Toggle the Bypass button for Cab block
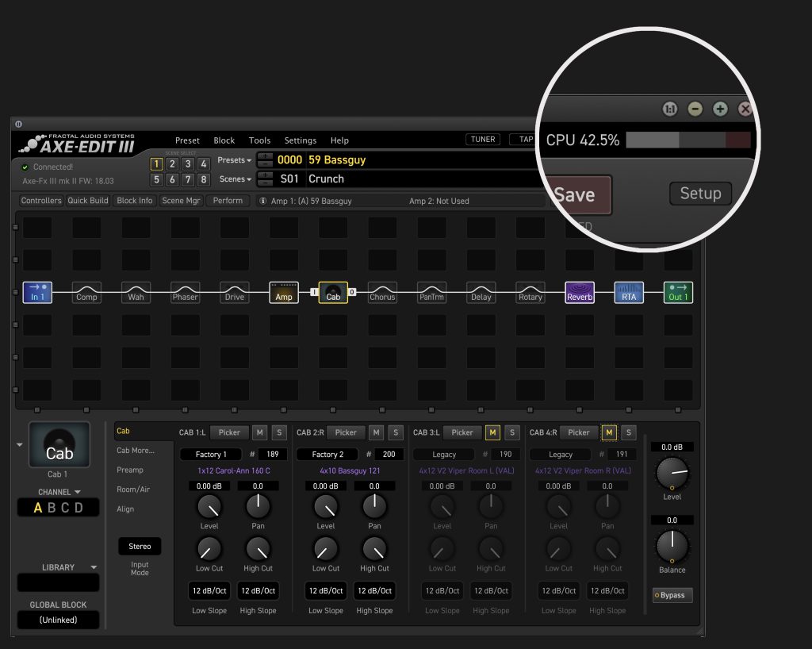This screenshot has width=812, height=649. [672, 595]
